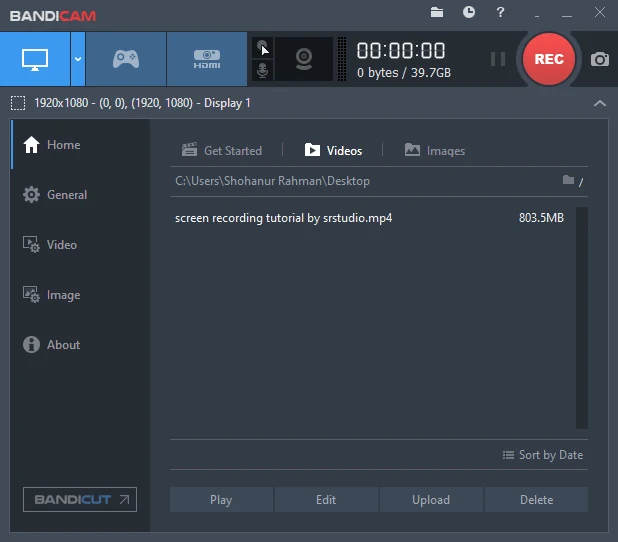Switch to Game Recording mode
This screenshot has height=542, width=618.
pyautogui.click(x=126, y=59)
